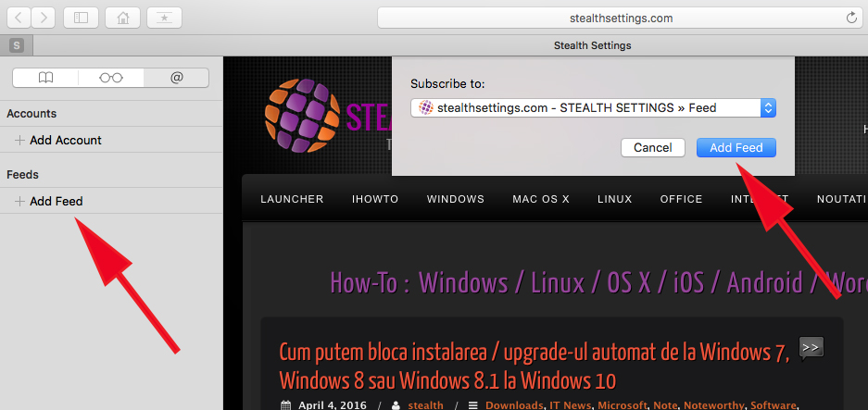868x410 pixels.
Task: Open the Software category link
Action: tap(774, 405)
